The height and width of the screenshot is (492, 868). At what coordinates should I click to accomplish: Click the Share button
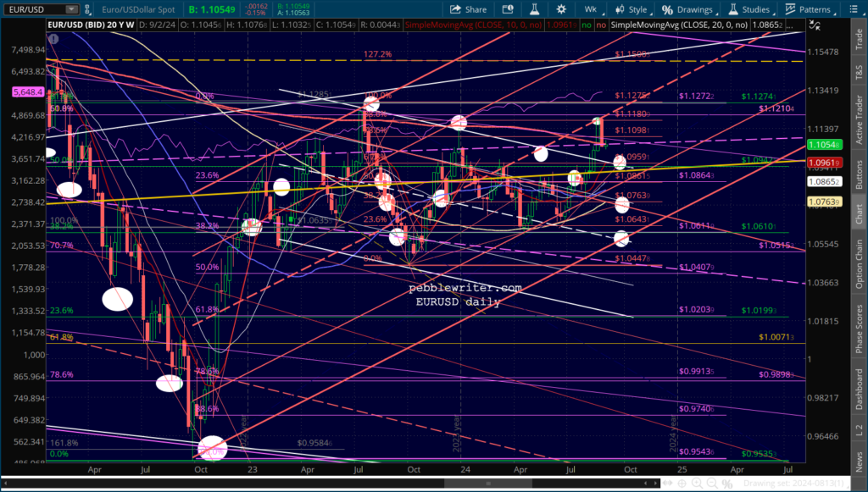click(468, 9)
